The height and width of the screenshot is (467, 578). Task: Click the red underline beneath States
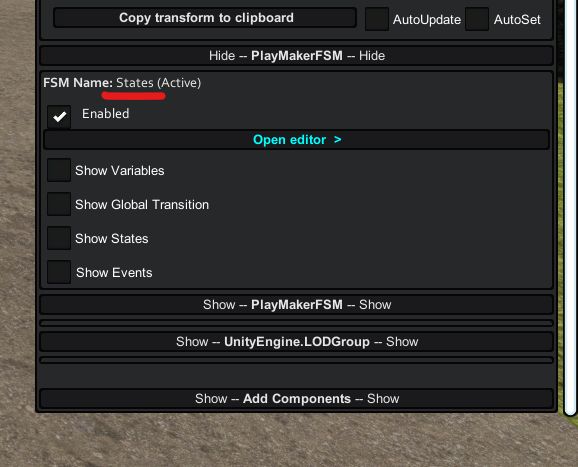pos(133,96)
